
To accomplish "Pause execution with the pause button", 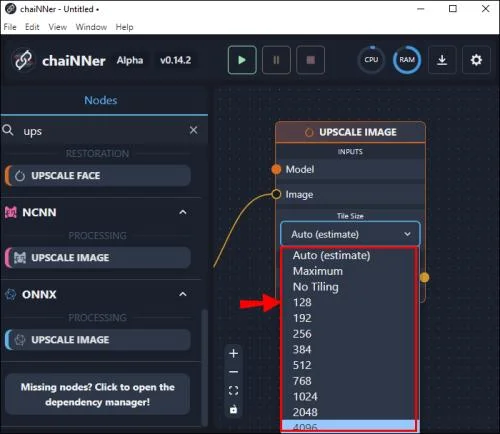I will tap(276, 60).
